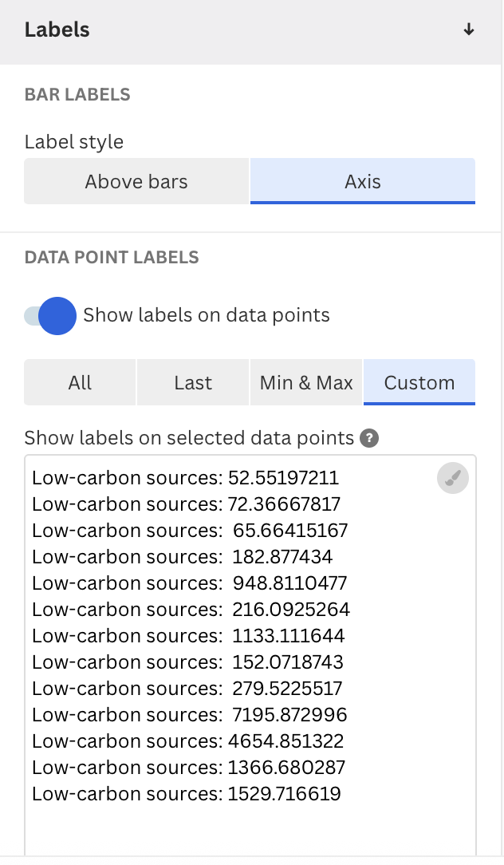Choose the Min & Max labels option
Screen dimensions: 504x865
306,382
